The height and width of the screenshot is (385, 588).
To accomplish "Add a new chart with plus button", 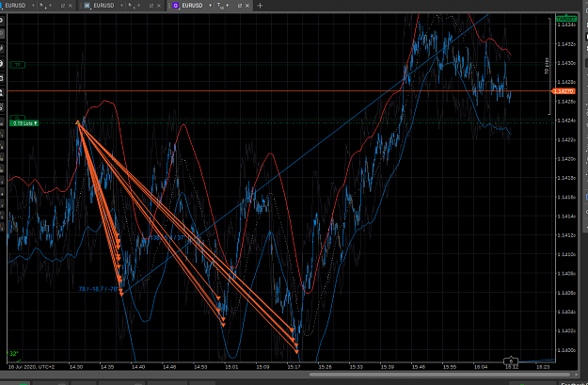I will click(x=260, y=6).
